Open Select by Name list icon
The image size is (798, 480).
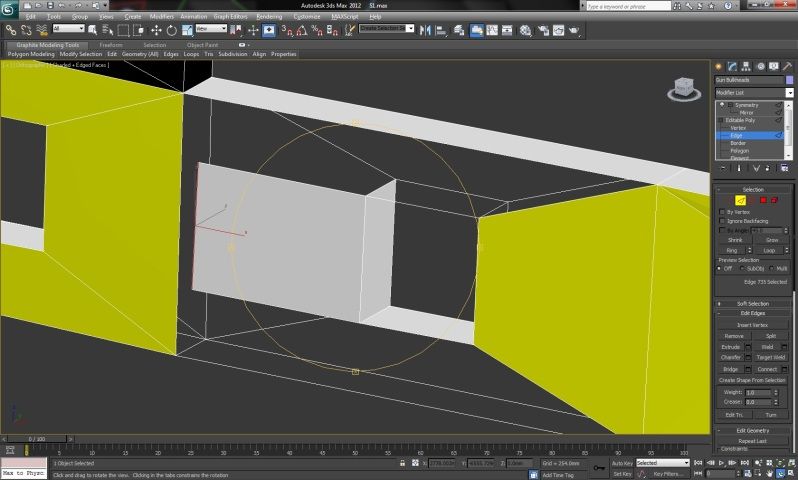(x=107, y=31)
